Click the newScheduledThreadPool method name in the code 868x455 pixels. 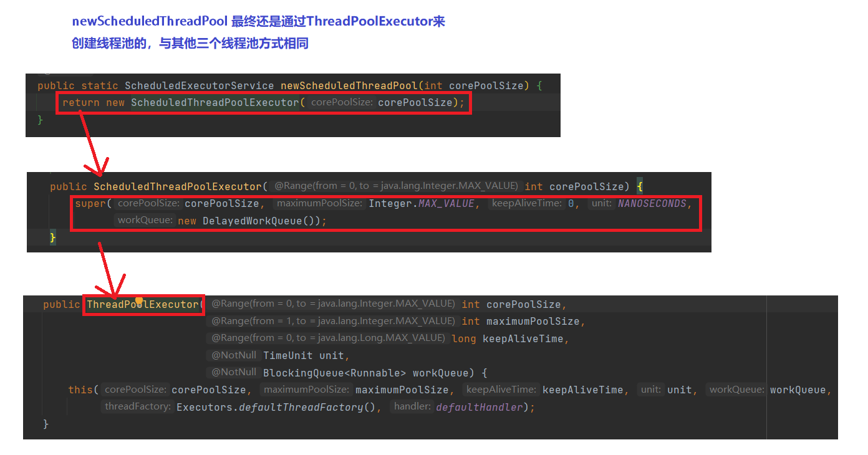349,85
